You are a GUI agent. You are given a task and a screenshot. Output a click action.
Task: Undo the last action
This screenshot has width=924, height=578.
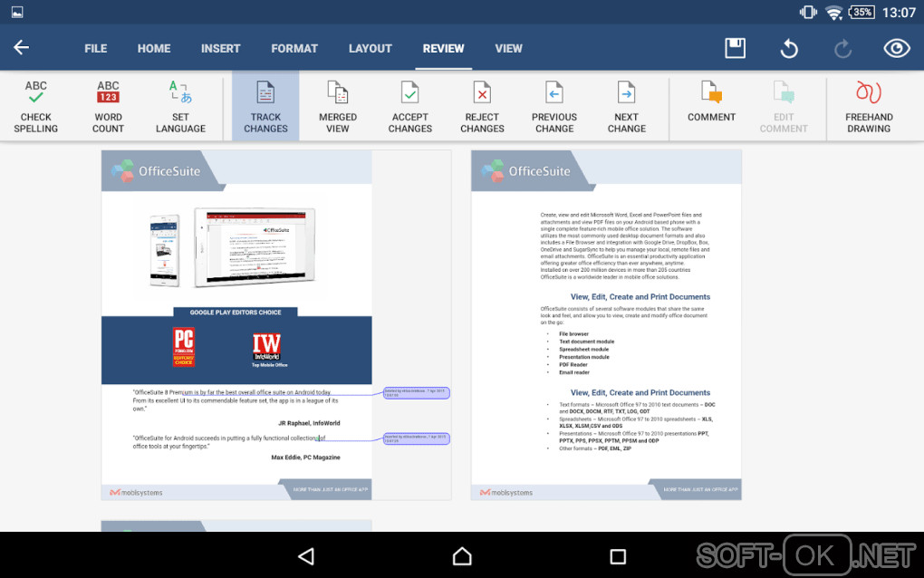pyautogui.click(x=789, y=48)
